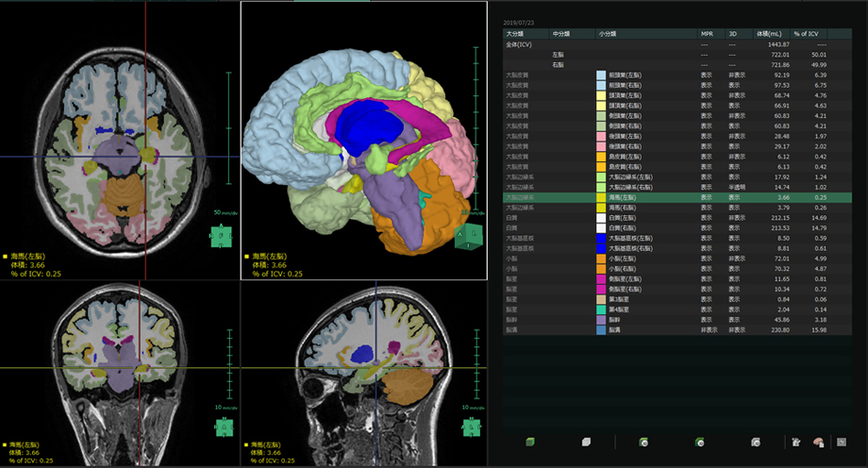Click the orientation cube in the coronal view

(x=225, y=426)
